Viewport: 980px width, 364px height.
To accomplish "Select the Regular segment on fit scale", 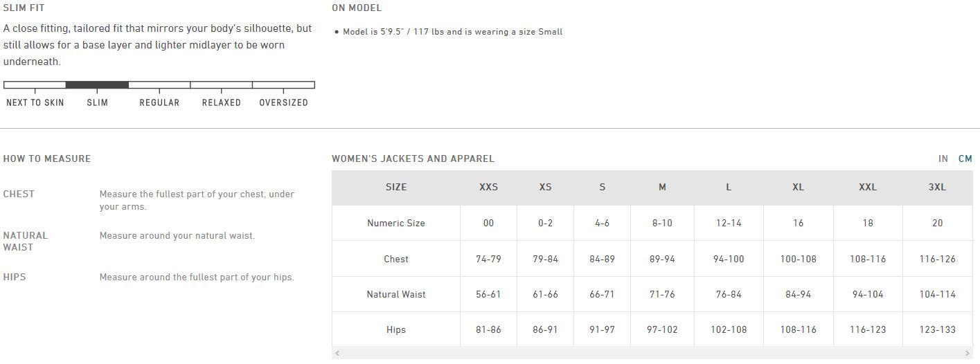I will [159, 85].
